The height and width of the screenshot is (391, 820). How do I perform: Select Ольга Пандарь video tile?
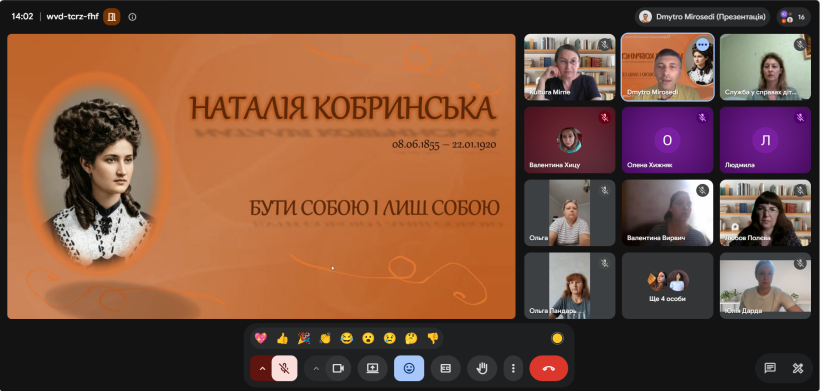pyautogui.click(x=570, y=286)
